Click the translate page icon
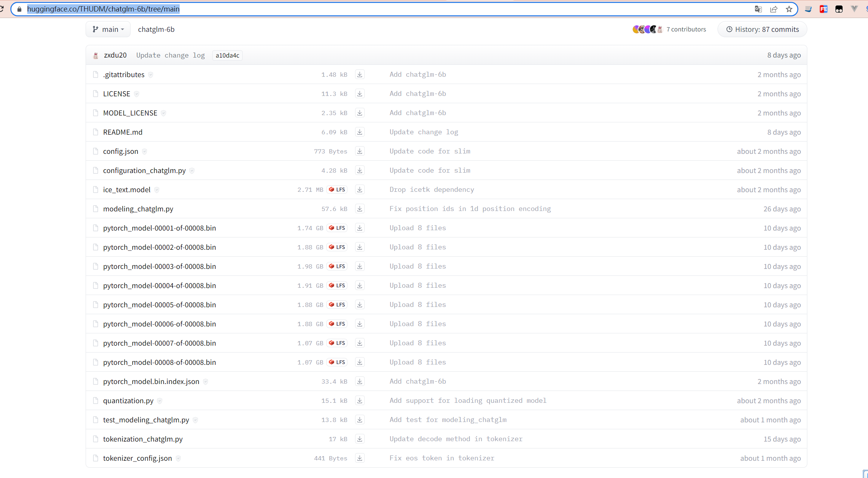 coord(758,9)
